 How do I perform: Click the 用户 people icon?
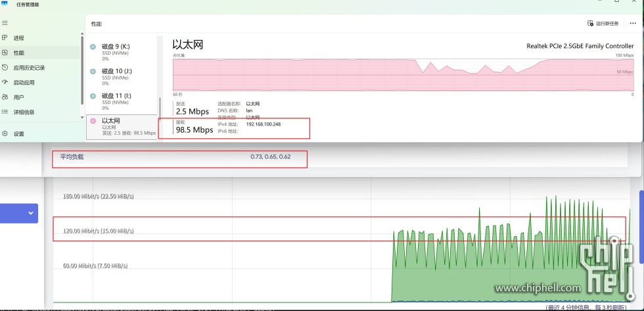[x=5, y=97]
